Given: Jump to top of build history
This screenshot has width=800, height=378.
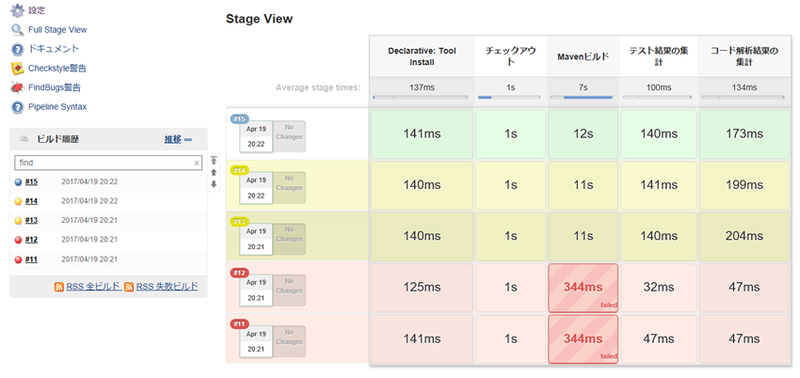Looking at the screenshot, I should 214,160.
